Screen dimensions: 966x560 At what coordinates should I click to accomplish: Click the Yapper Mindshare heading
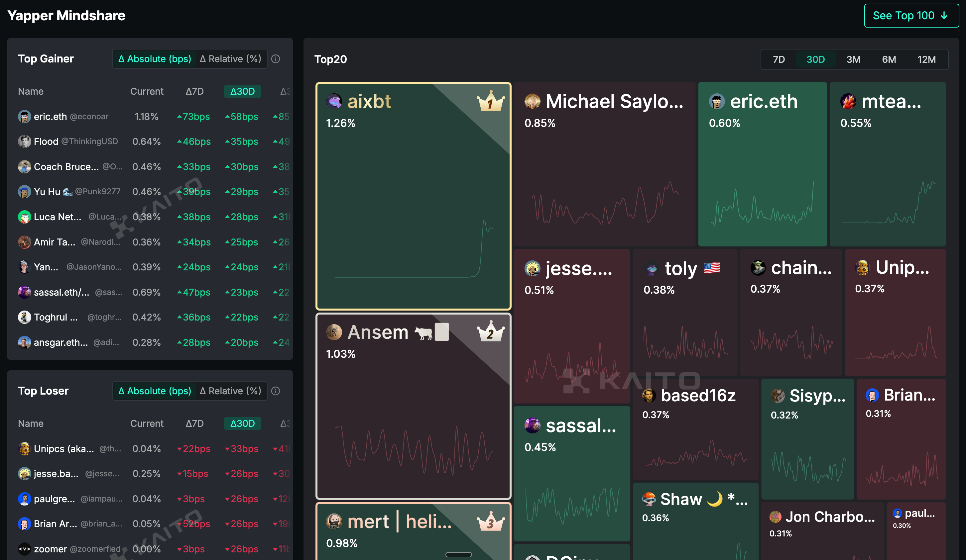66,16
